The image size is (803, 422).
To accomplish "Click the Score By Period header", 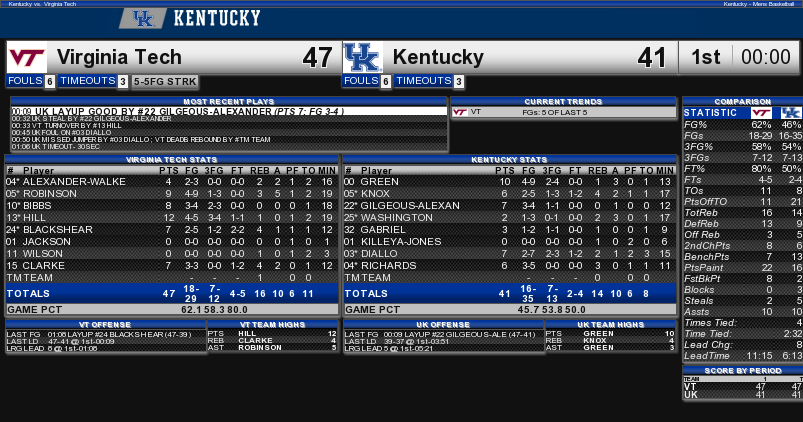I will [x=743, y=370].
